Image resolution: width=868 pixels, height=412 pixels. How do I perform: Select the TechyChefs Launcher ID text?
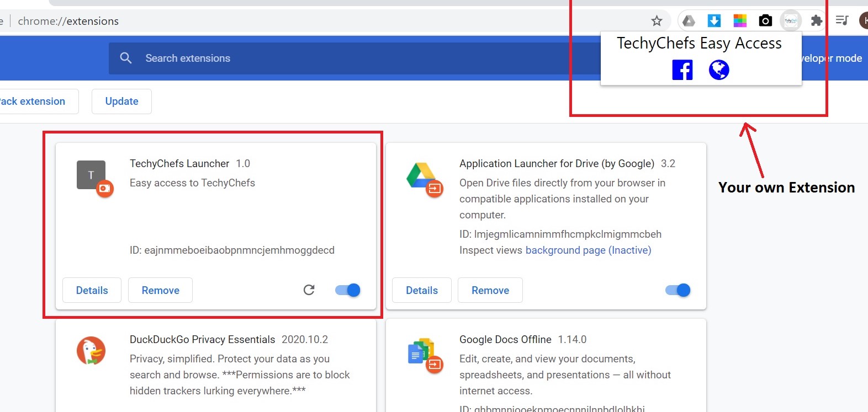pos(232,250)
